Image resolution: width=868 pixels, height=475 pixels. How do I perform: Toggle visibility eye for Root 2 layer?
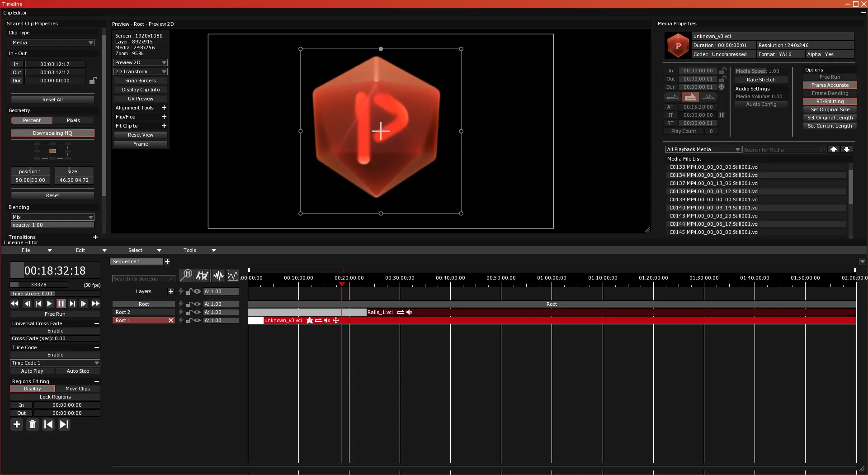pyautogui.click(x=197, y=312)
